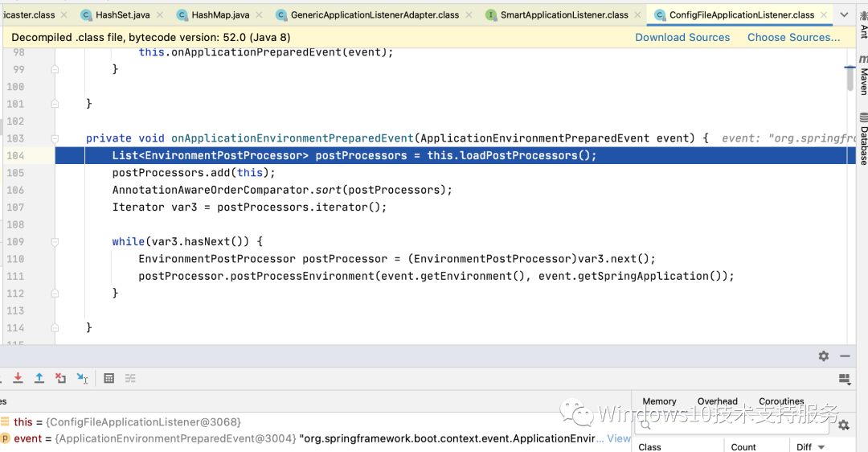Toggle fold marker at line 101
The image size is (868, 452).
coord(55,104)
